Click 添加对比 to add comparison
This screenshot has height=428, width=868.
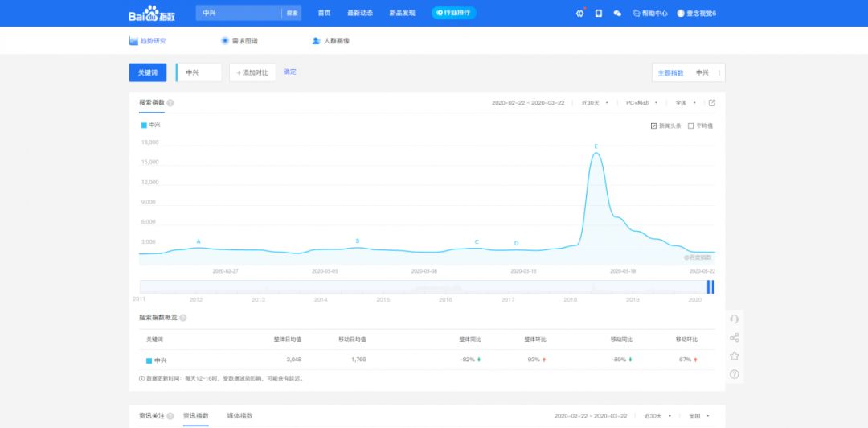pos(252,72)
